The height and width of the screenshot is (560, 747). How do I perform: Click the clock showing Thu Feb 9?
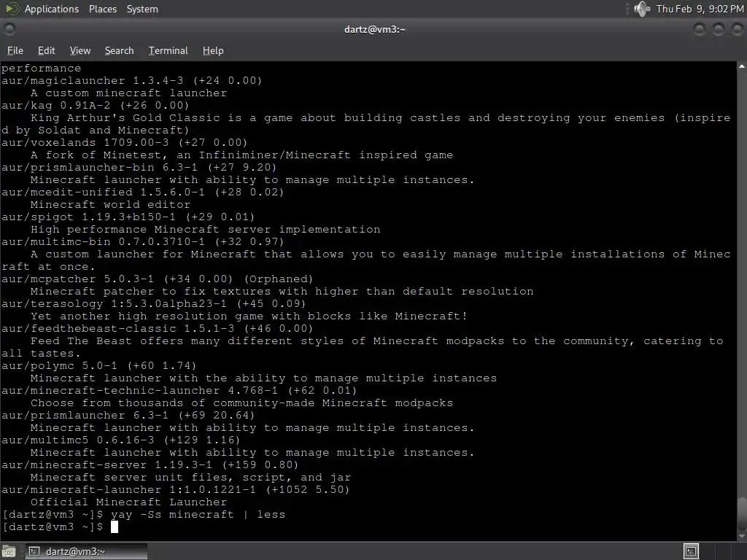700,9
